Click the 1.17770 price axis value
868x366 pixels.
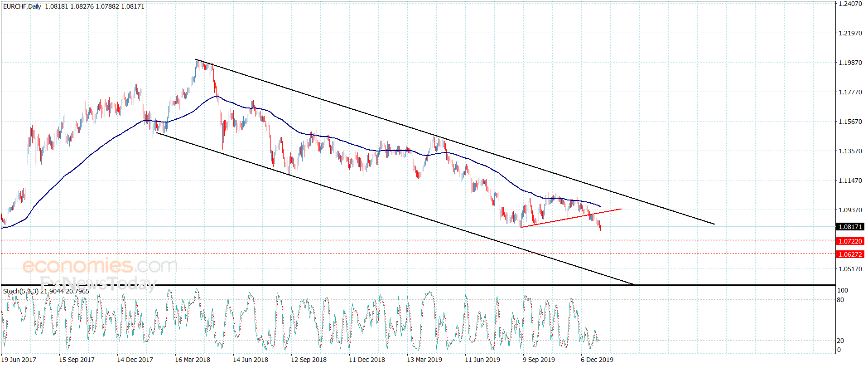[x=850, y=92]
